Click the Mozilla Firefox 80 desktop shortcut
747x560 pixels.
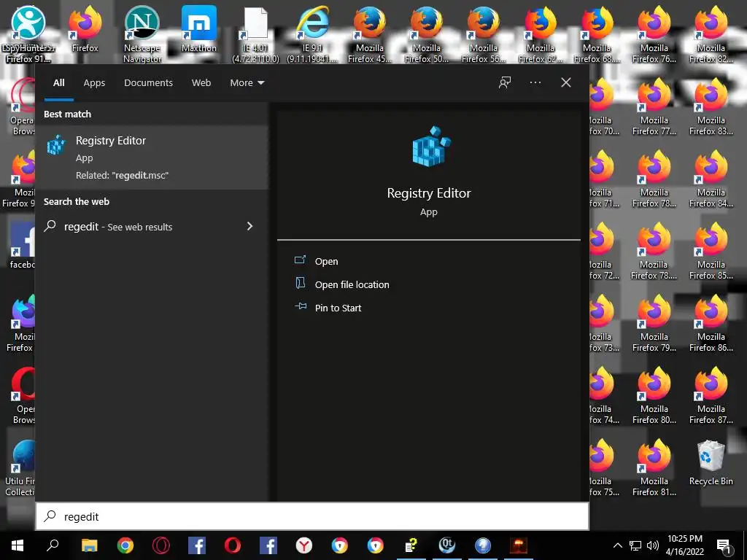point(654,395)
